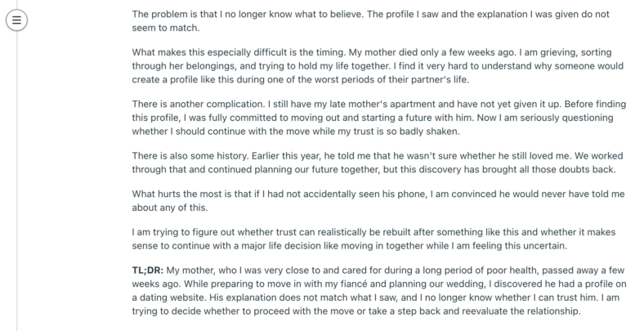Screen dimensions: 644x331
Task: Click paragraph beginning 'There is another complication'
Action: [378, 118]
